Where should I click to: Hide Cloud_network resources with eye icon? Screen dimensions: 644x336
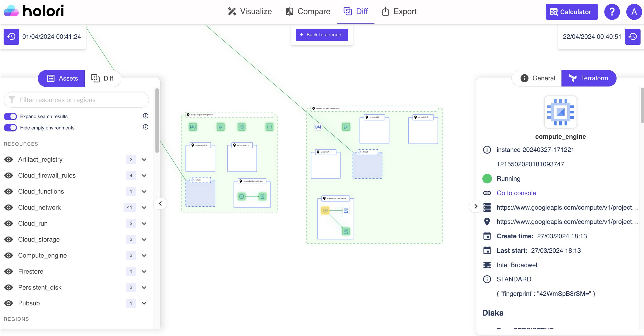(x=9, y=207)
